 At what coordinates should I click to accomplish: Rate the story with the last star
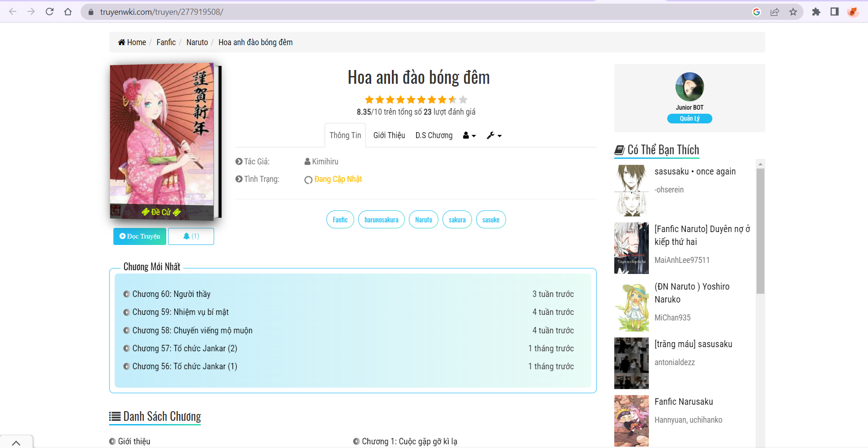(463, 99)
